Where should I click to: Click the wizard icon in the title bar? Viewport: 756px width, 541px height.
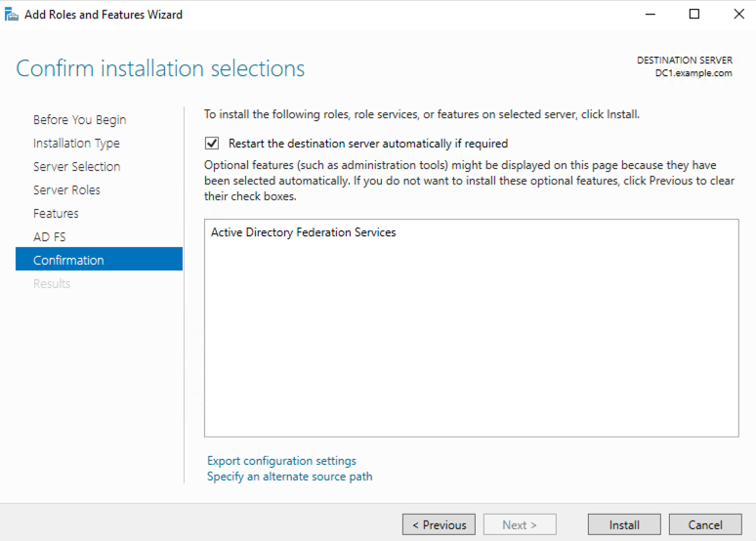[x=12, y=15]
